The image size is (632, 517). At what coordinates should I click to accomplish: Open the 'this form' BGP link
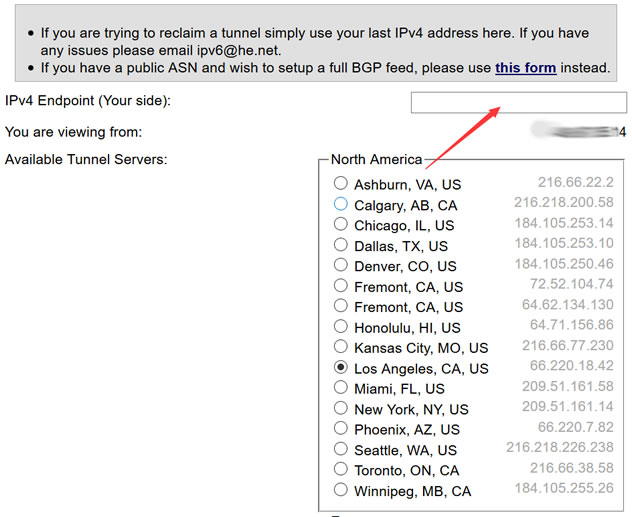(526, 68)
